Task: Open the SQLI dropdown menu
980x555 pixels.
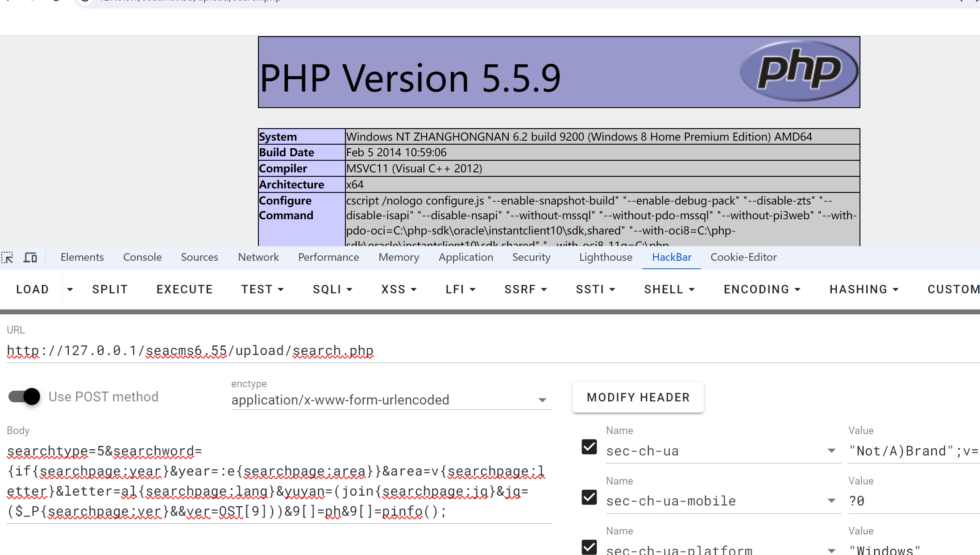Action: [332, 289]
